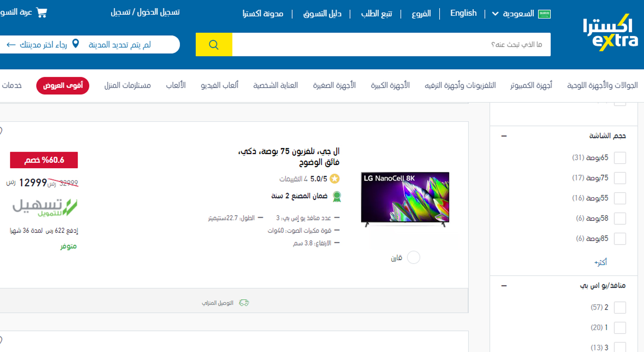Click the قوة مكبرات الصوت: 40وات spec
This screenshot has height=352, width=644.
(299, 231)
